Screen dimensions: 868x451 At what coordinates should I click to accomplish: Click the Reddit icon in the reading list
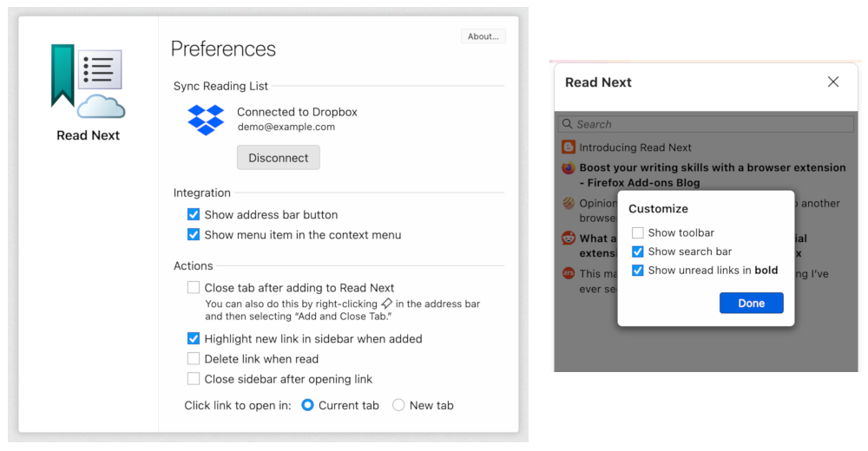click(x=569, y=239)
